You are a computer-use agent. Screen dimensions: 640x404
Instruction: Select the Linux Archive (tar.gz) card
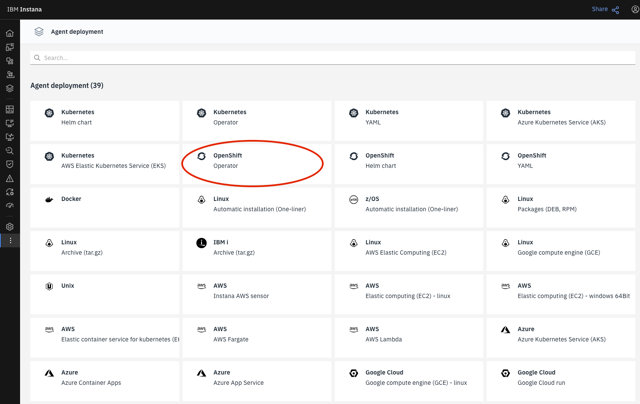coord(104,251)
